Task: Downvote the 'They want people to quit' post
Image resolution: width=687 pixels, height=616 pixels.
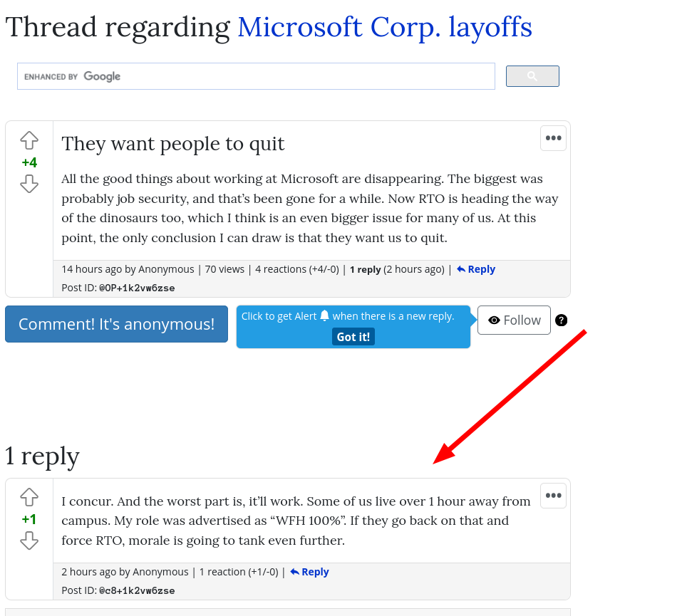Action: 29,184
